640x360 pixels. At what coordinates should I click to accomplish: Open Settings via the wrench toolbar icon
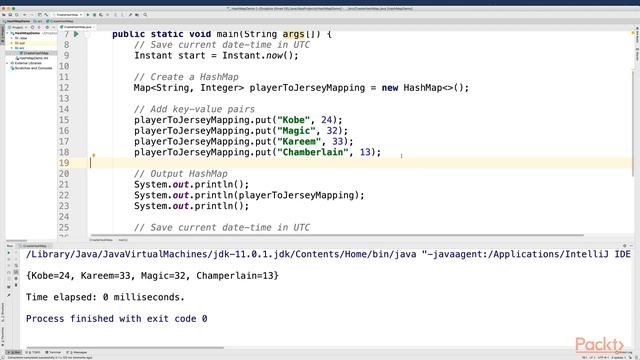coord(130,15)
